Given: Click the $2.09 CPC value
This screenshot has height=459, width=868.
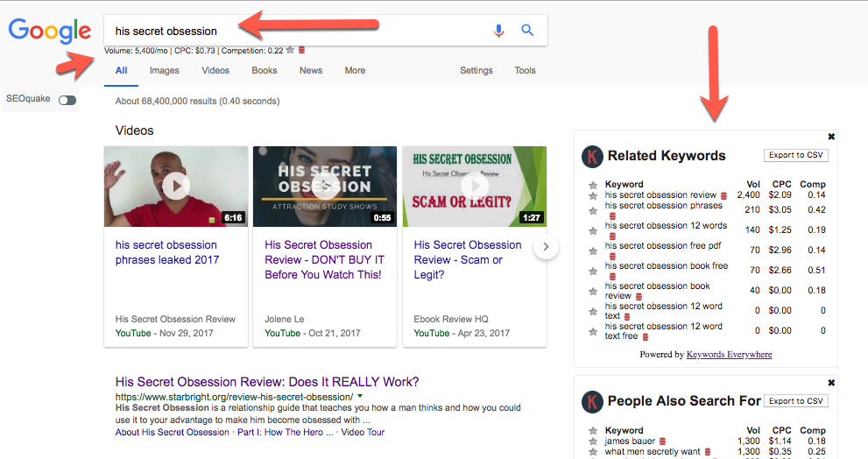Looking at the screenshot, I should (780, 194).
